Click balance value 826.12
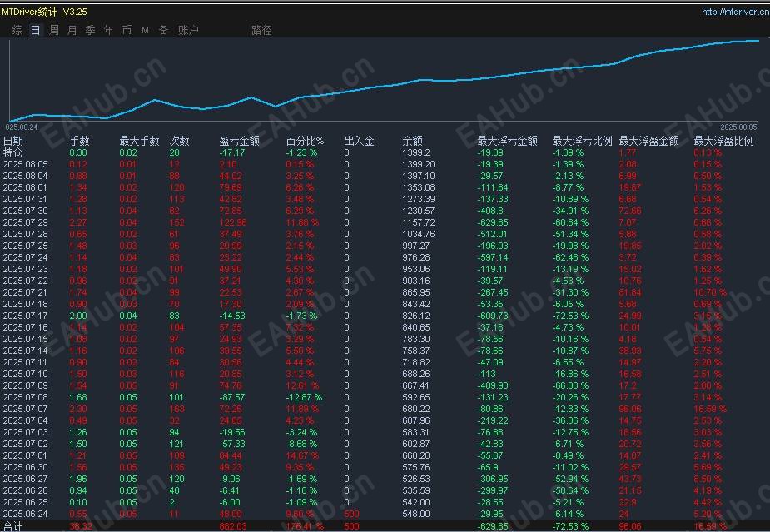The width and height of the screenshot is (770, 532). tap(416, 316)
